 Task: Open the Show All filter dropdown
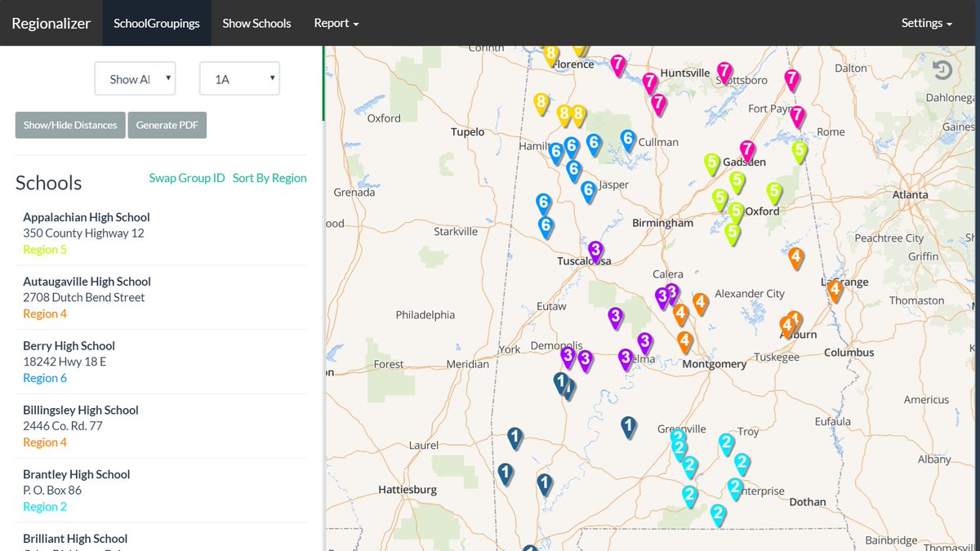tap(135, 79)
